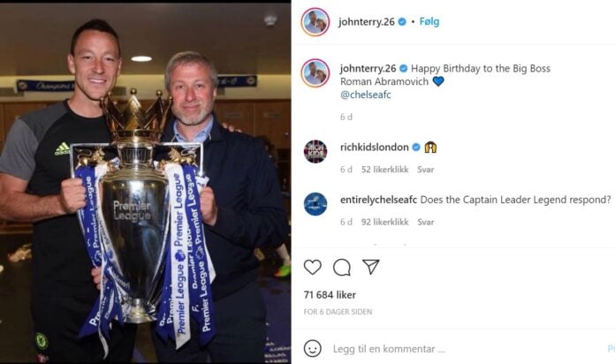Screen dimensions: 615x364
Task: Like the post with the heart icon
Action: (313, 267)
